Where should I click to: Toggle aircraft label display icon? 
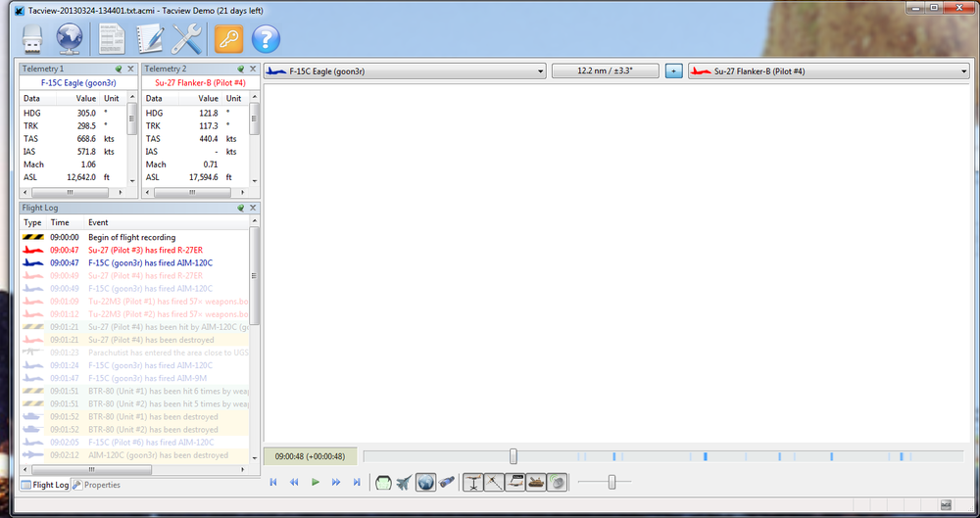515,483
